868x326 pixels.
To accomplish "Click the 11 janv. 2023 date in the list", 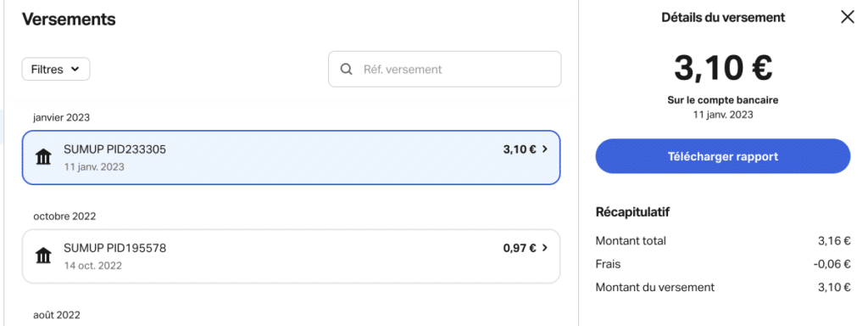I will pyautogui.click(x=94, y=166).
